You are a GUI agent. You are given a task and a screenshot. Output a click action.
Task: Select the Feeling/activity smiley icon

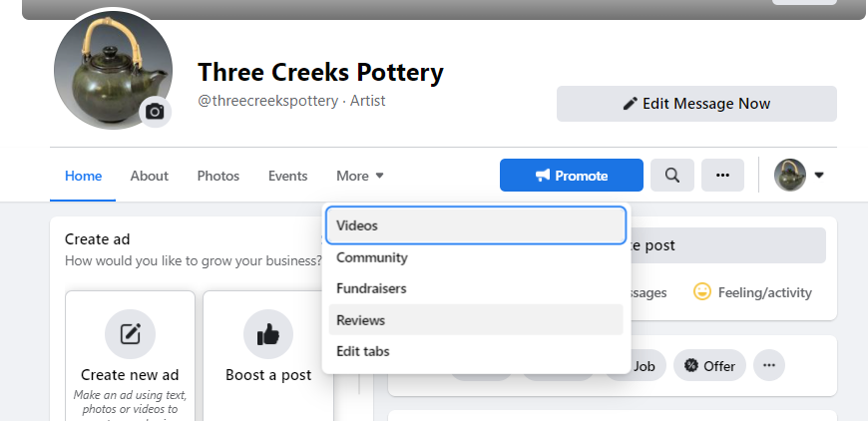click(702, 292)
